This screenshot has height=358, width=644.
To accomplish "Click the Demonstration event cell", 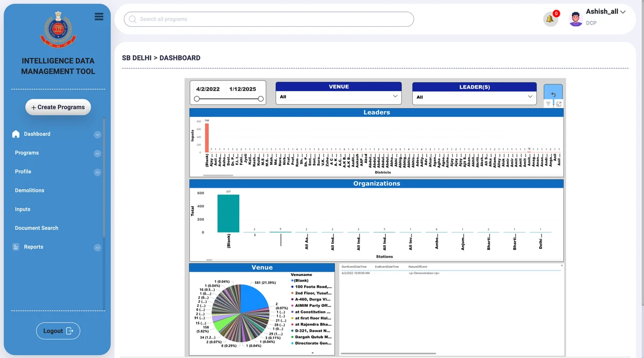I will click(424, 273).
